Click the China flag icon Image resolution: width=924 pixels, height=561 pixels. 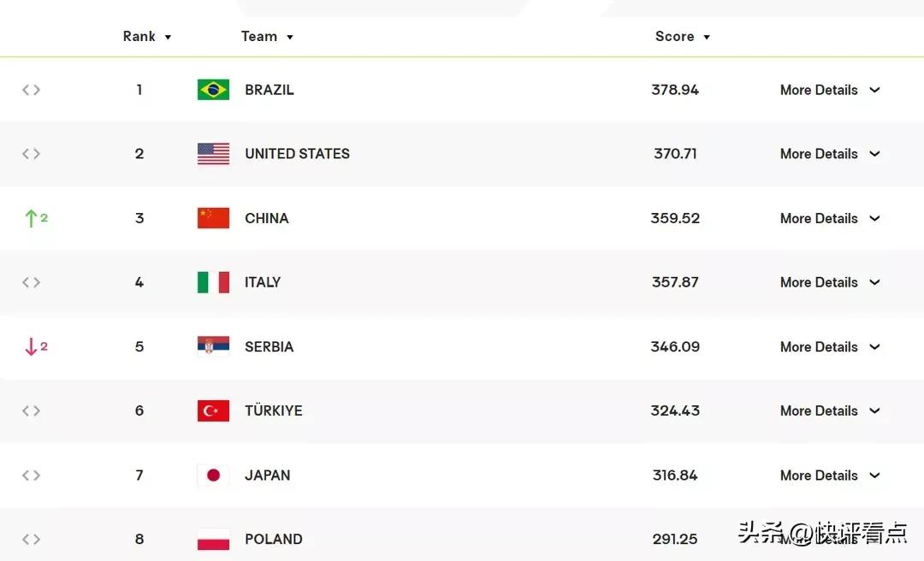coord(213,218)
